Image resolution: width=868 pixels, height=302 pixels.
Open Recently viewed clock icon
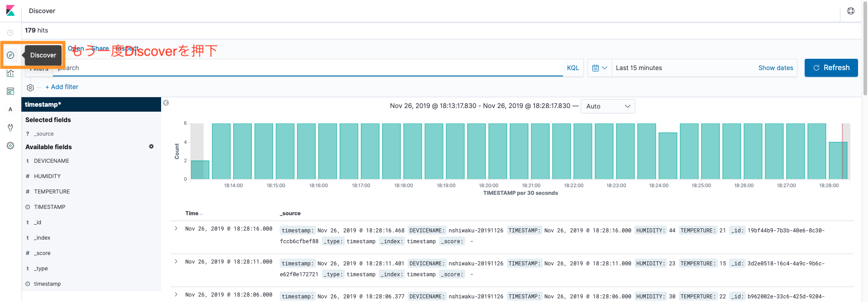(x=10, y=33)
